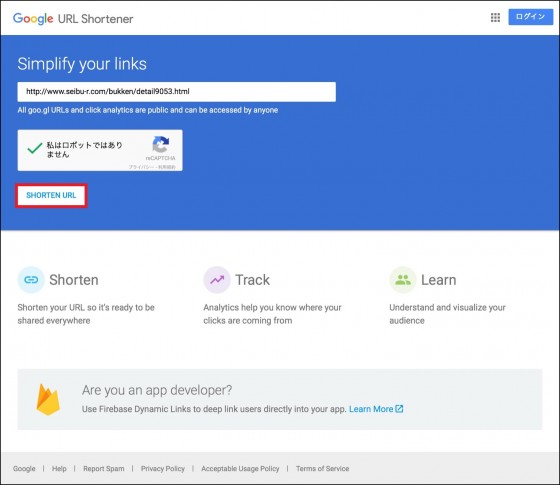Open the Help footer link
Screen dimensions: 560x485
59,469
